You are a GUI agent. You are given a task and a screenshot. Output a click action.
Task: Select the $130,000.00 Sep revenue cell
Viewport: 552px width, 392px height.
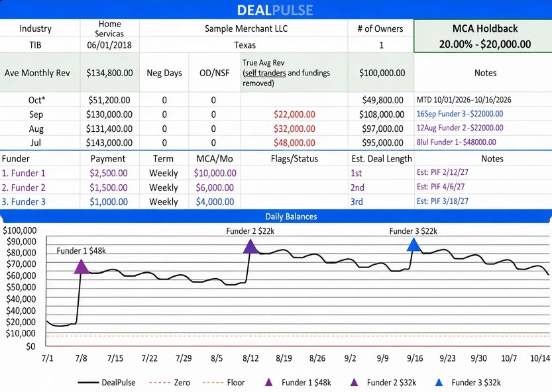pos(110,115)
